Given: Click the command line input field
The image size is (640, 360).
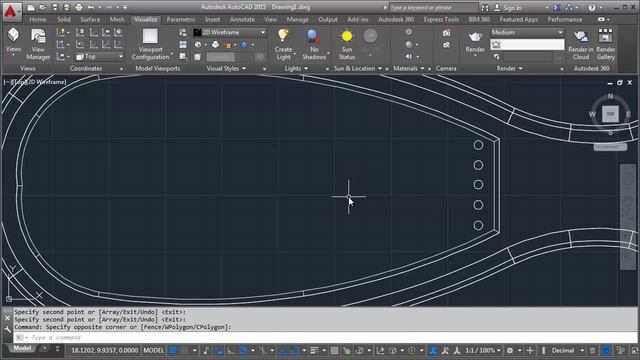Looking at the screenshot, I should [x=325, y=338].
